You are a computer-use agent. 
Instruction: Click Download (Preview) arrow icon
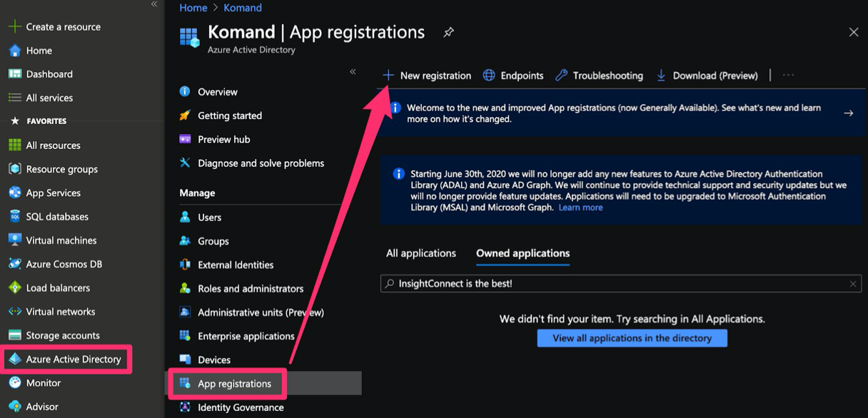click(x=661, y=75)
